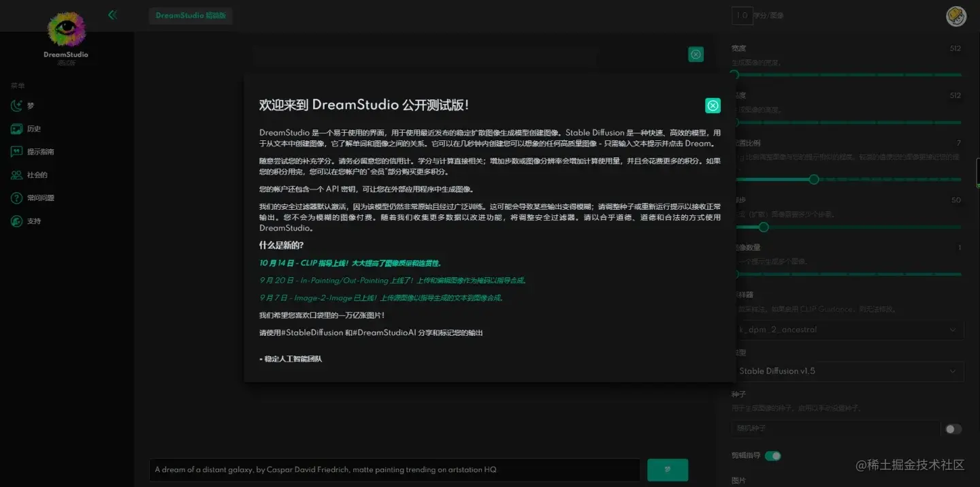The height and width of the screenshot is (487, 980).
Task: Disable the 剪辑指导 CLIP guidance toggle
Action: (x=772, y=456)
